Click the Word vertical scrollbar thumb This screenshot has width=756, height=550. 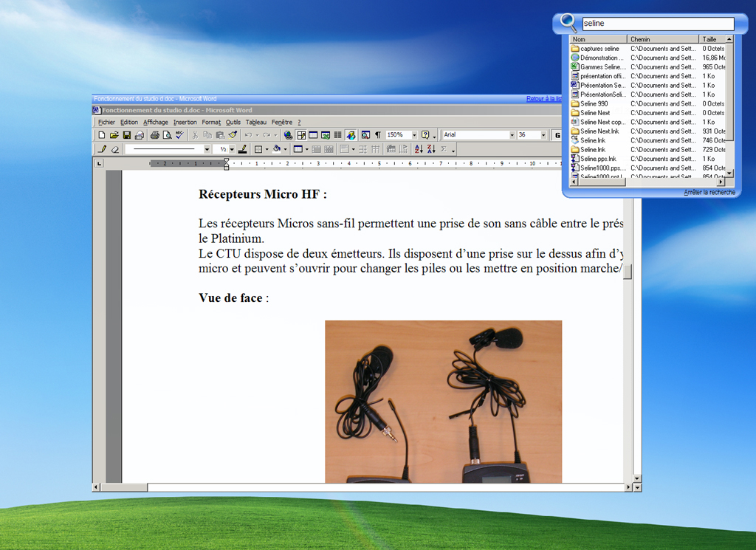pyautogui.click(x=628, y=272)
